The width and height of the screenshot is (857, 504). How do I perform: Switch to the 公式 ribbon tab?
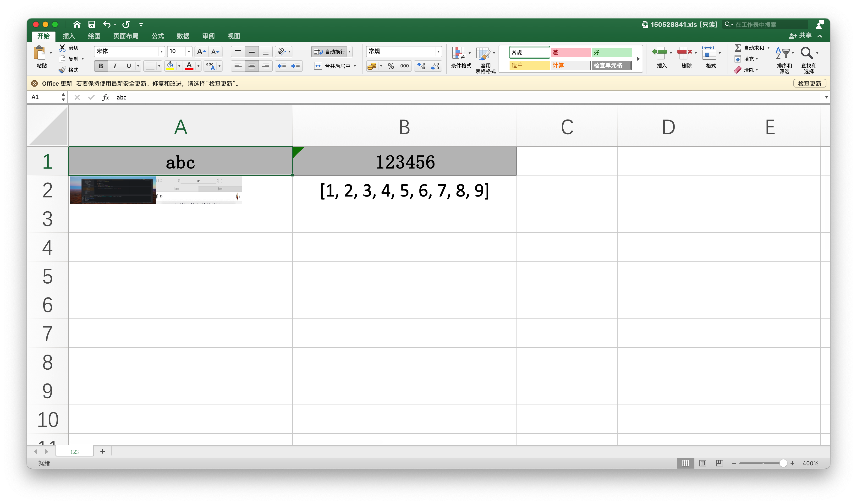pyautogui.click(x=158, y=36)
